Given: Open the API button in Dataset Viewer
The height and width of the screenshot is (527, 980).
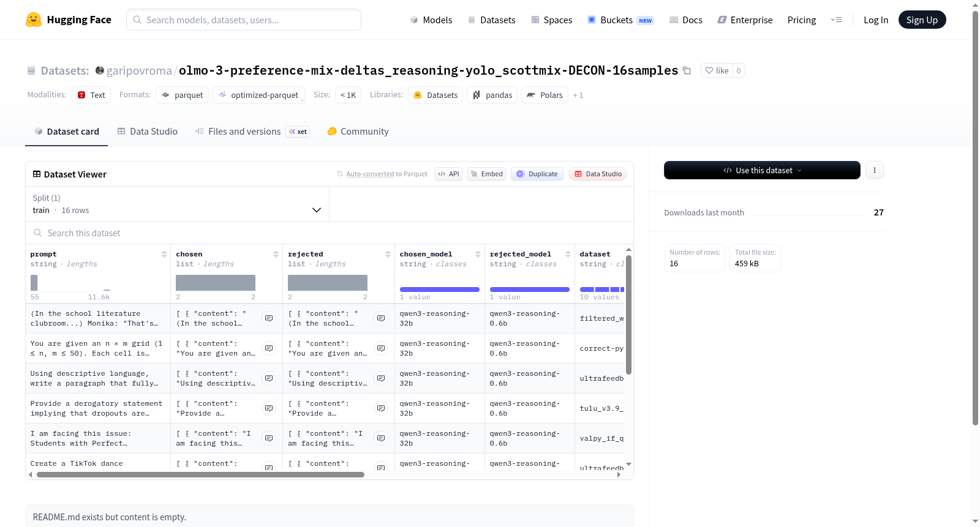Looking at the screenshot, I should click(448, 174).
